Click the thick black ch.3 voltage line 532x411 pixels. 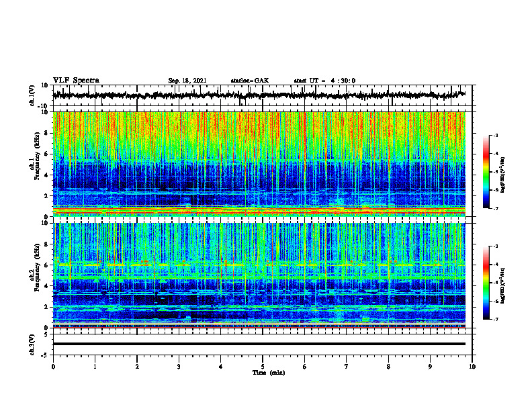(x=259, y=344)
